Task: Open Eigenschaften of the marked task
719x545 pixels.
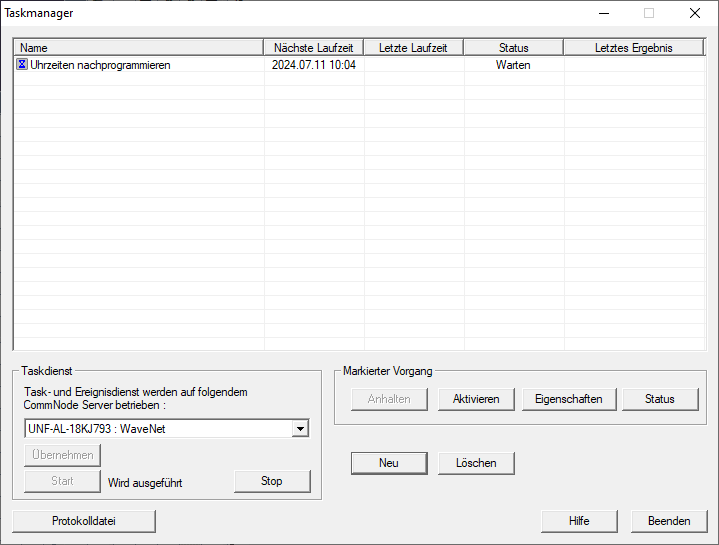Action: click(x=569, y=399)
